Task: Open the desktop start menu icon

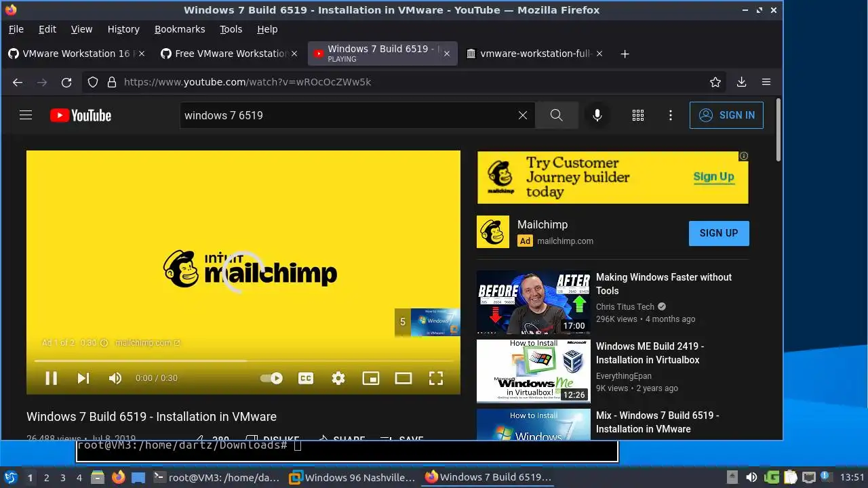Action: point(11,477)
